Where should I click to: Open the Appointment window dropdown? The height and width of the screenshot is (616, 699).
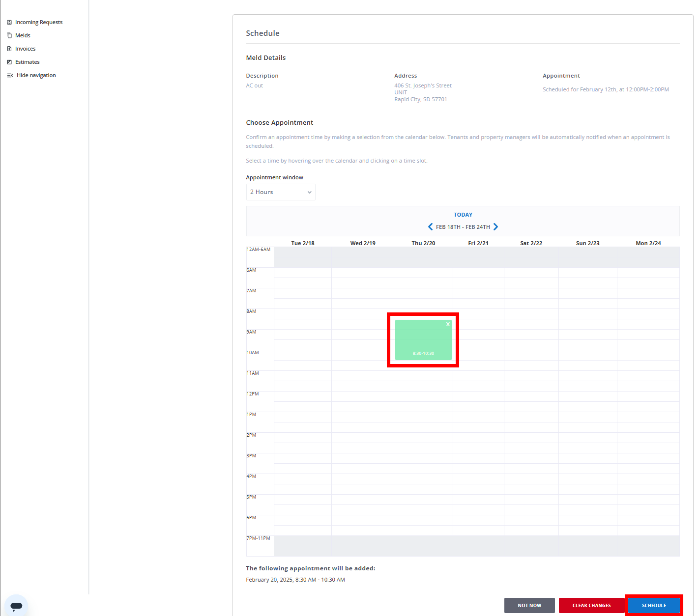click(281, 192)
